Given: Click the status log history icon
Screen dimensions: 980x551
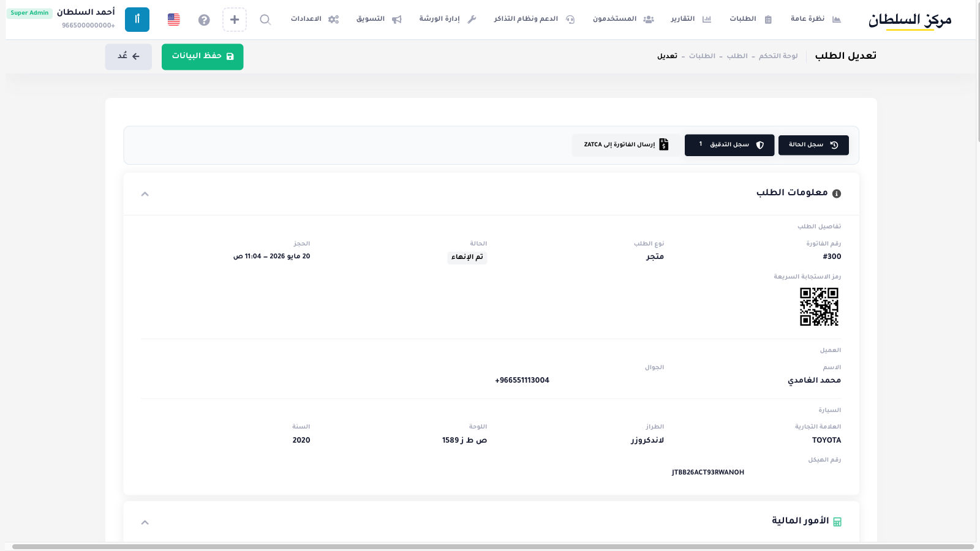Looking at the screenshot, I should (x=834, y=145).
